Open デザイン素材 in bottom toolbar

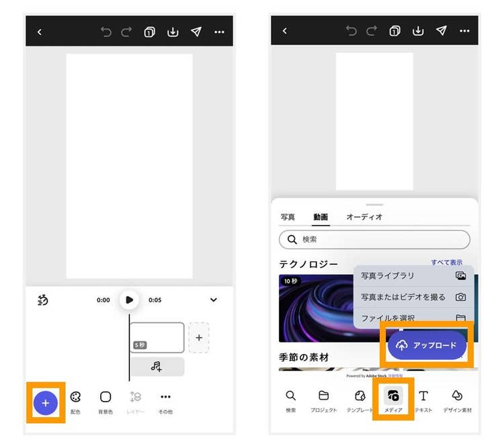coord(458,401)
